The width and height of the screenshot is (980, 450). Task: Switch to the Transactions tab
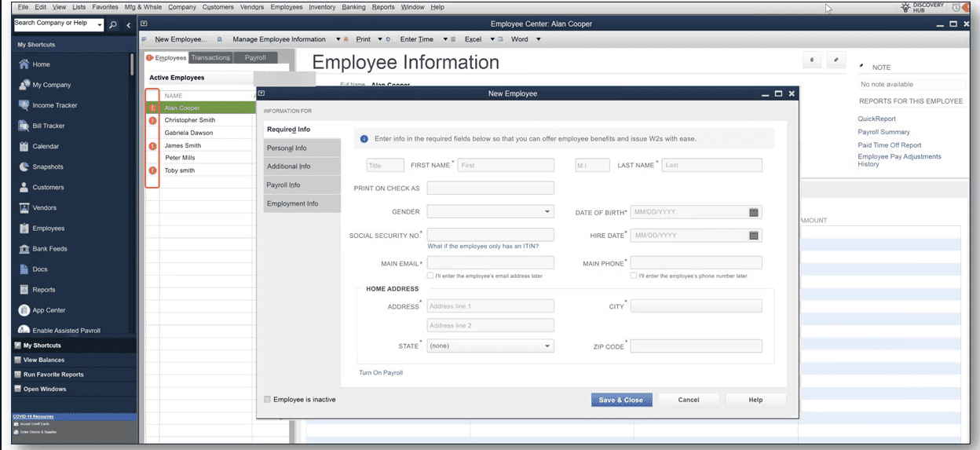click(210, 57)
